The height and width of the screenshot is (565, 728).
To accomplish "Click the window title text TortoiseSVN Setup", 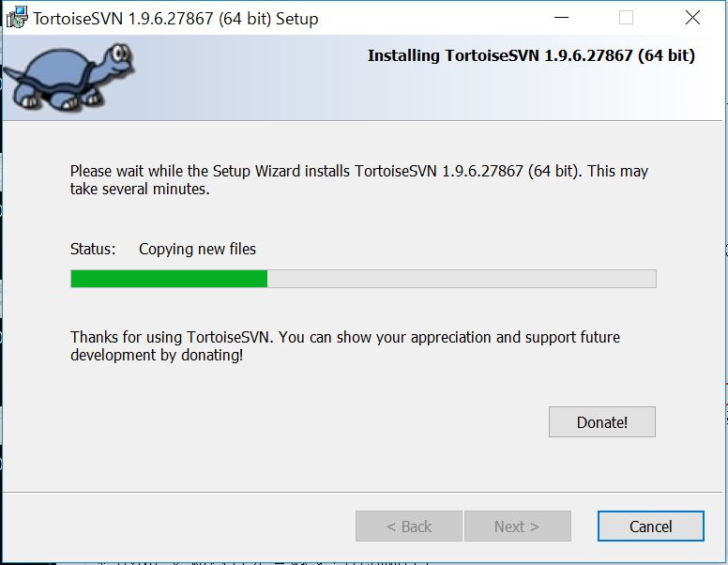I will [x=175, y=19].
